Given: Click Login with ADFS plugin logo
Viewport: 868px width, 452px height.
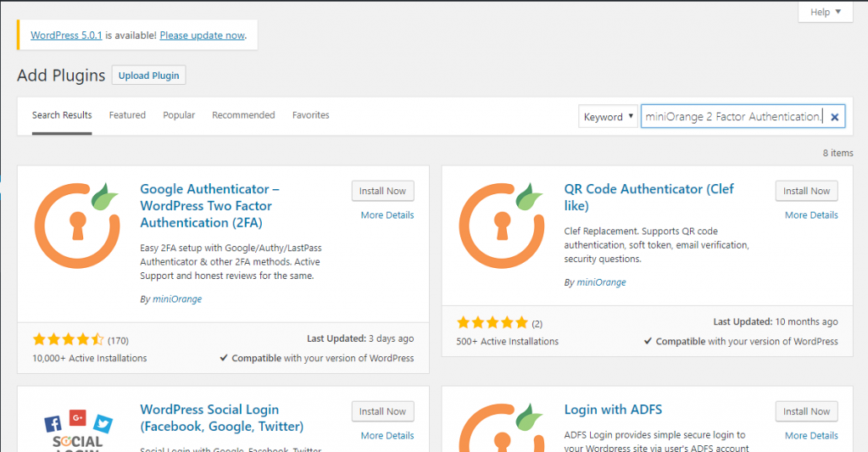Looking at the screenshot, I should (x=502, y=427).
